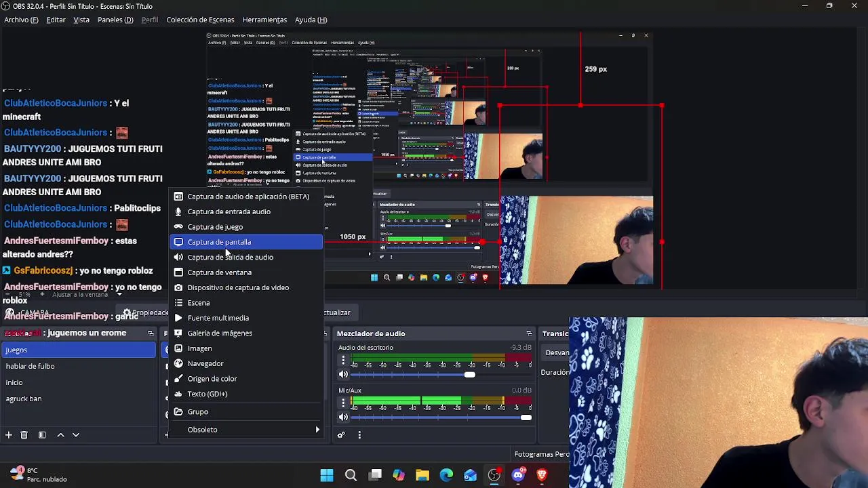868x488 pixels.
Task: Choose Texto (GDI+) source
Action: (246, 394)
